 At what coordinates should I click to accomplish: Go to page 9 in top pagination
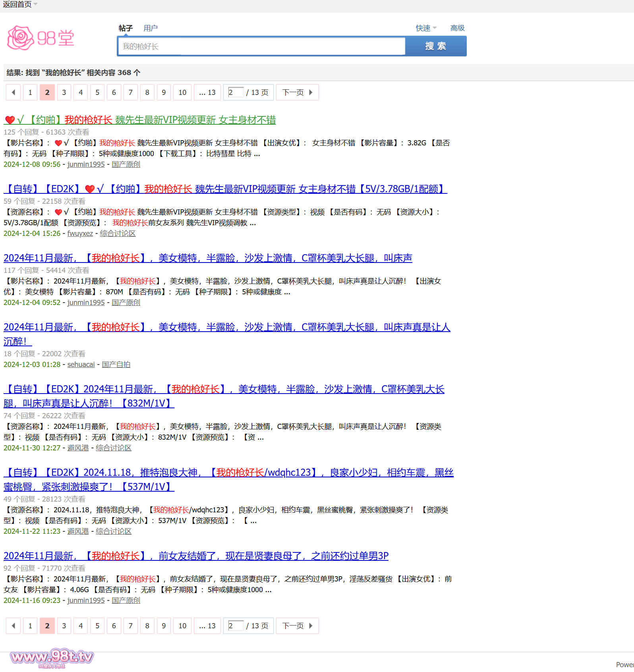coord(164,93)
